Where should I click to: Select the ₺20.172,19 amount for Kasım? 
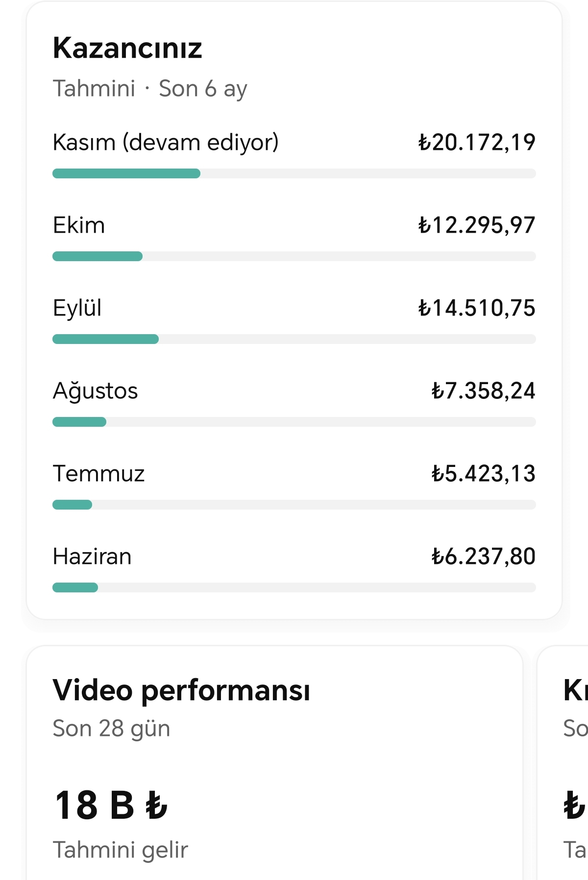tap(477, 142)
